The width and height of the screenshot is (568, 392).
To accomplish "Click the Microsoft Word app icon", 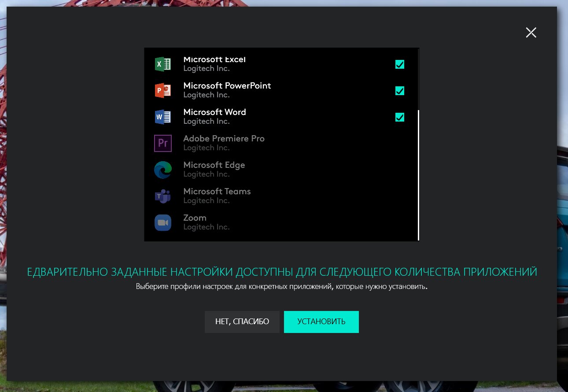I will click(163, 117).
